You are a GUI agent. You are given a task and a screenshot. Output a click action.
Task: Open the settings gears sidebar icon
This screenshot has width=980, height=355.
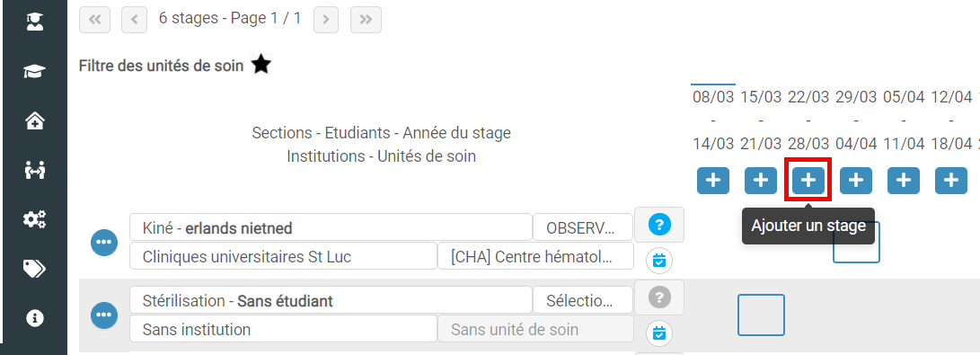pos(34,218)
